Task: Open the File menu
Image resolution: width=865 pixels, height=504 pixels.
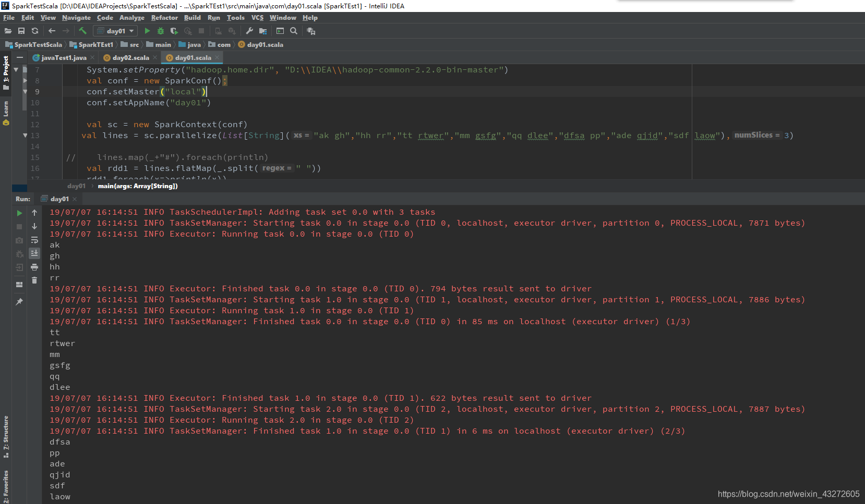Action: point(9,17)
